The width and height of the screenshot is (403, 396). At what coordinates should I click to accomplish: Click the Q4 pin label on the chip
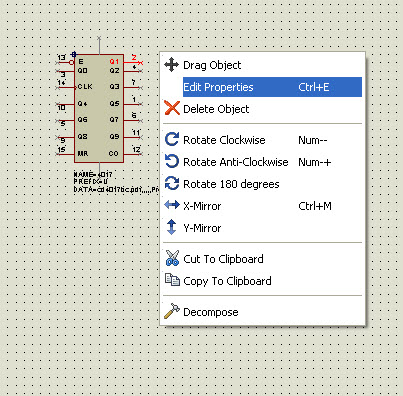pyautogui.click(x=82, y=104)
